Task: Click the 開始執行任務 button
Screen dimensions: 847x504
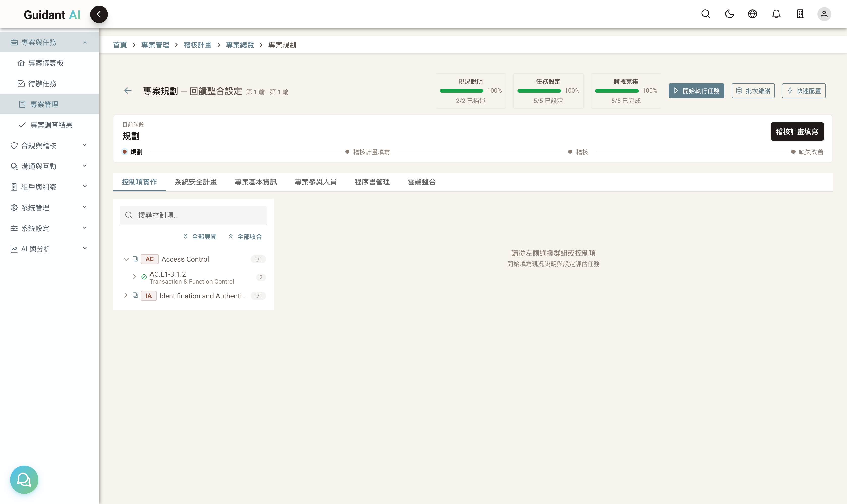Action: coord(696,91)
